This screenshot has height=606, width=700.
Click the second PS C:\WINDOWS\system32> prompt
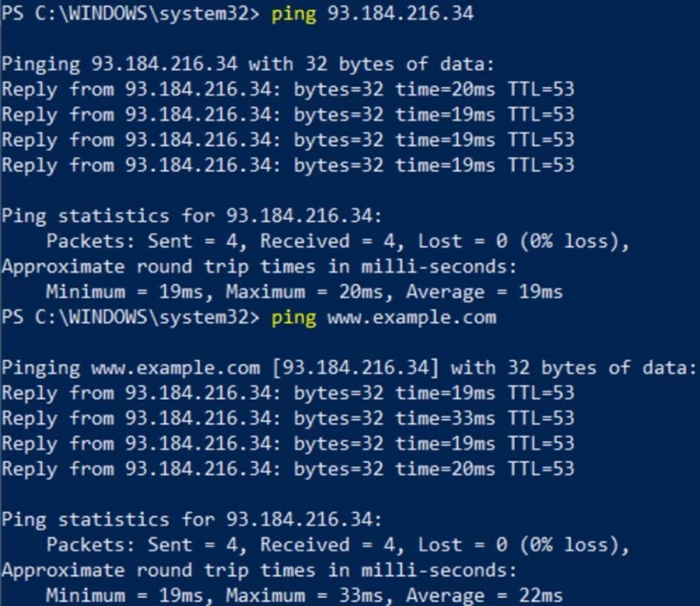point(131,317)
